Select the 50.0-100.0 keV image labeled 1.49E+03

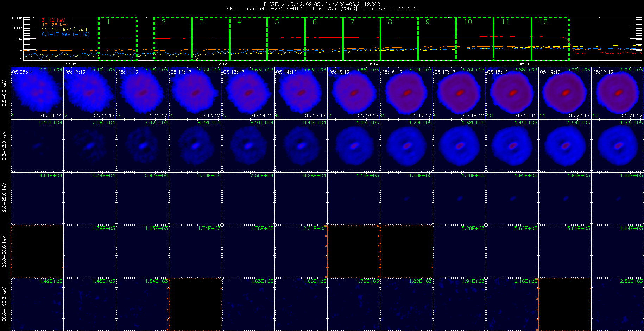point(37,304)
